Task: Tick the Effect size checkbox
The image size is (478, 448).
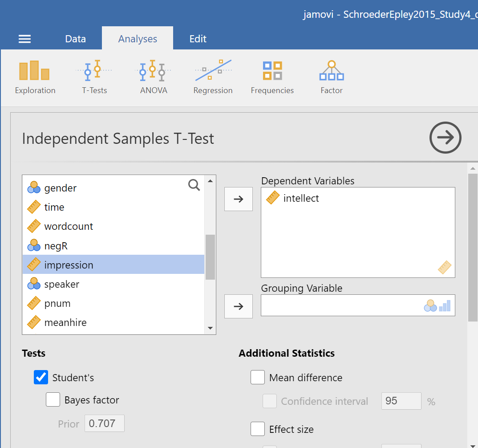Action: tap(258, 429)
